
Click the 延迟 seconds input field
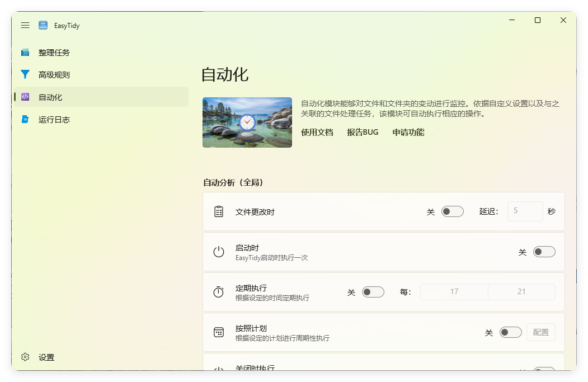click(x=525, y=211)
